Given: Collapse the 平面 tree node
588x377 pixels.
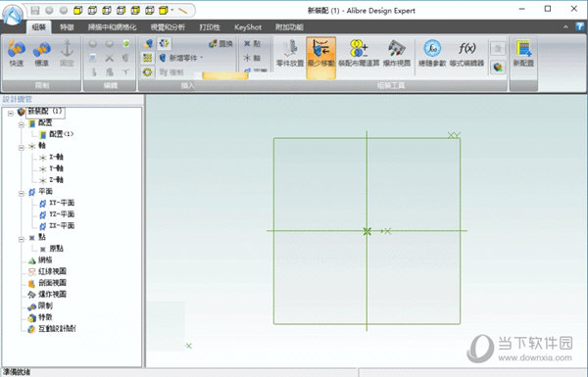Looking at the screenshot, I should pyautogui.click(x=22, y=193).
